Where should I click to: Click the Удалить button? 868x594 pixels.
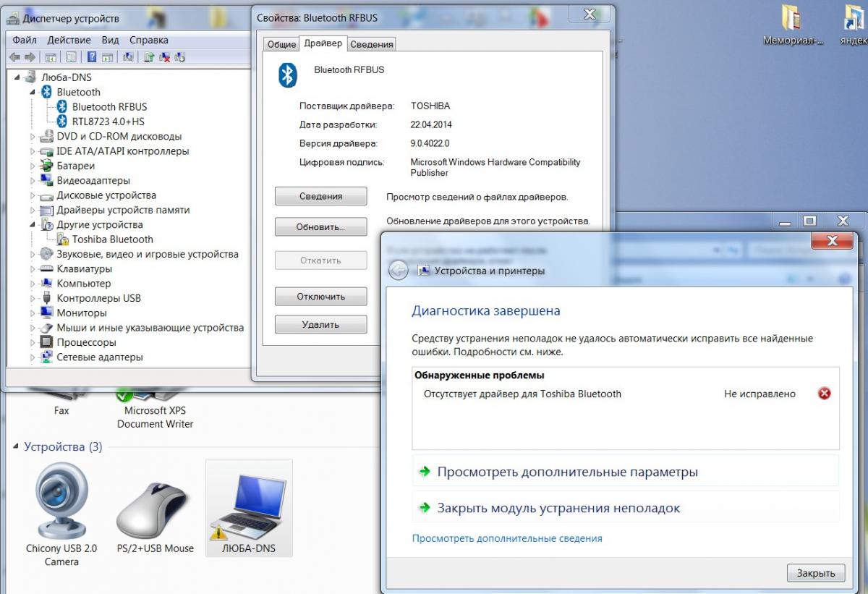320,325
